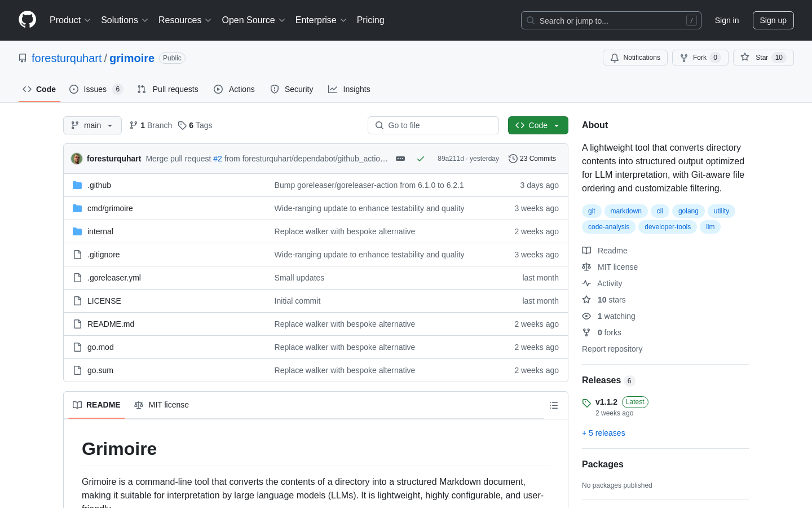The height and width of the screenshot is (508, 812).
Task: Select the markdown topic tag
Action: pos(626,211)
